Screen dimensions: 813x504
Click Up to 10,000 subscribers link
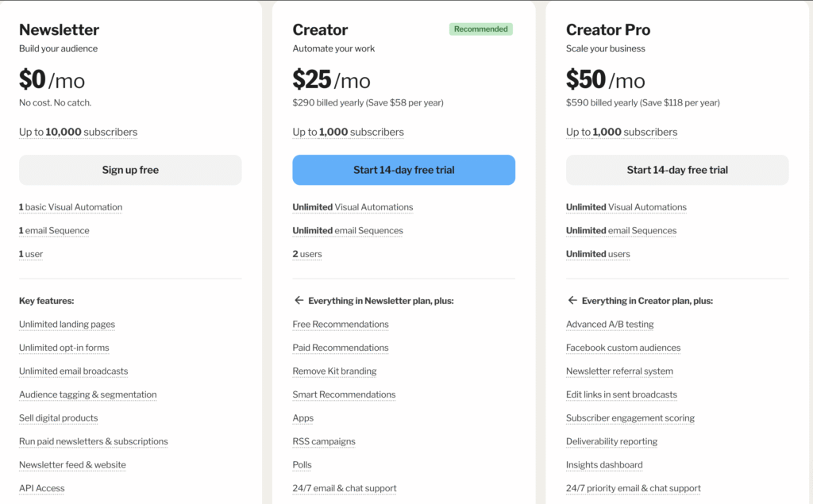click(78, 132)
